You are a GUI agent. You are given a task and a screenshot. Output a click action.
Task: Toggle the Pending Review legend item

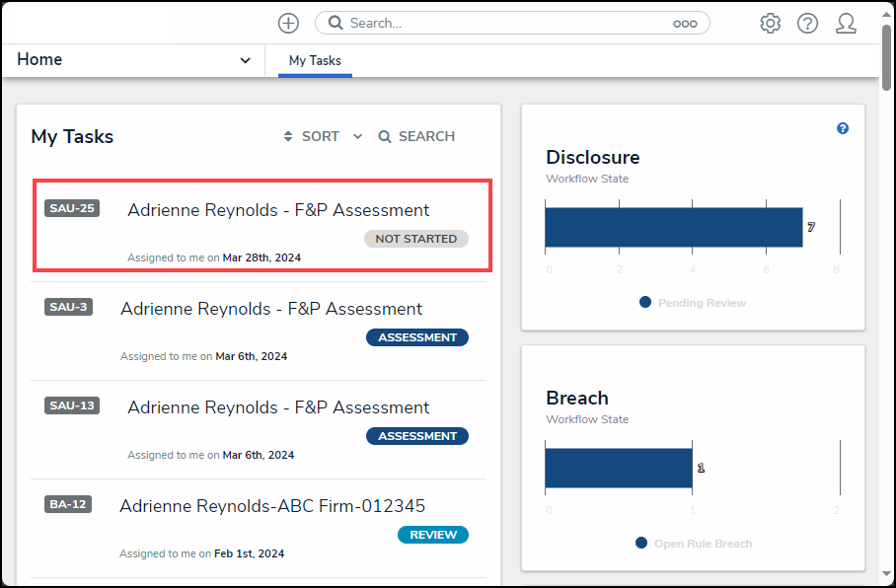(x=692, y=303)
